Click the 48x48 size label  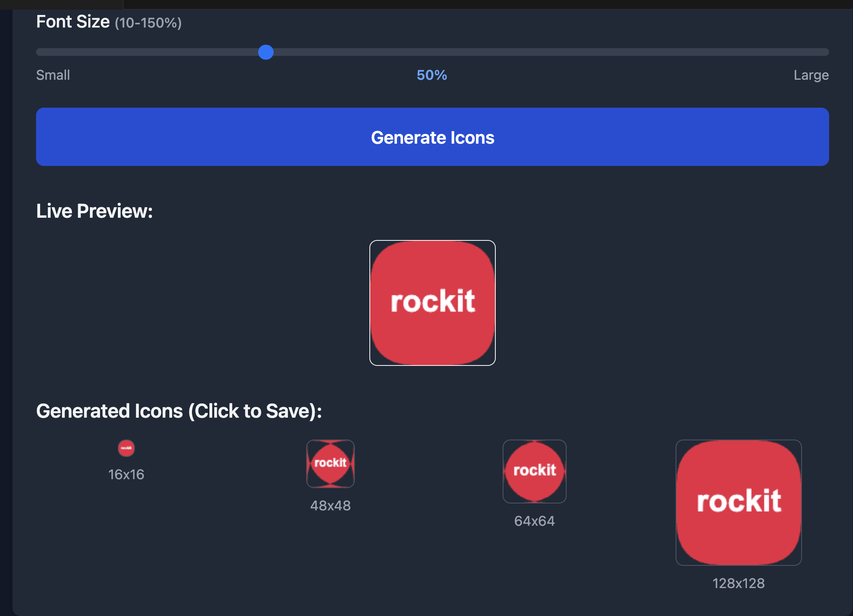tap(330, 506)
